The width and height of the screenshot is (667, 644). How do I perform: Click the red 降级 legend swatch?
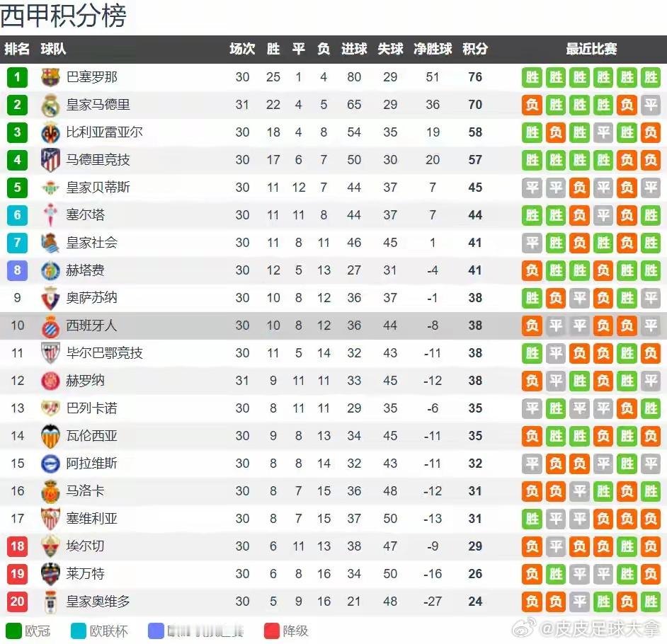(x=272, y=631)
